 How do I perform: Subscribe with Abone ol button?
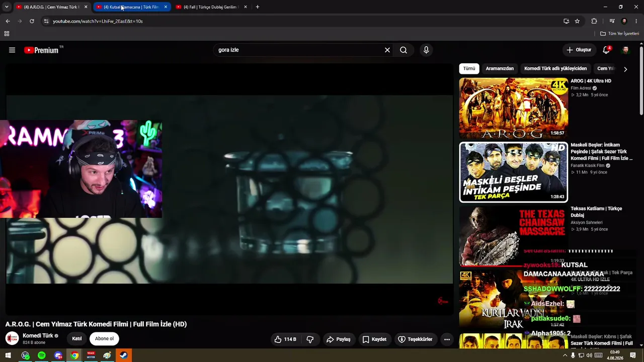pos(104,339)
